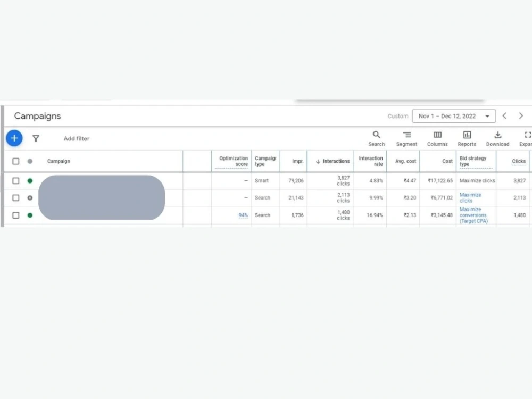532x399 pixels.
Task: Click Add filter field
Action: pyautogui.click(x=77, y=138)
